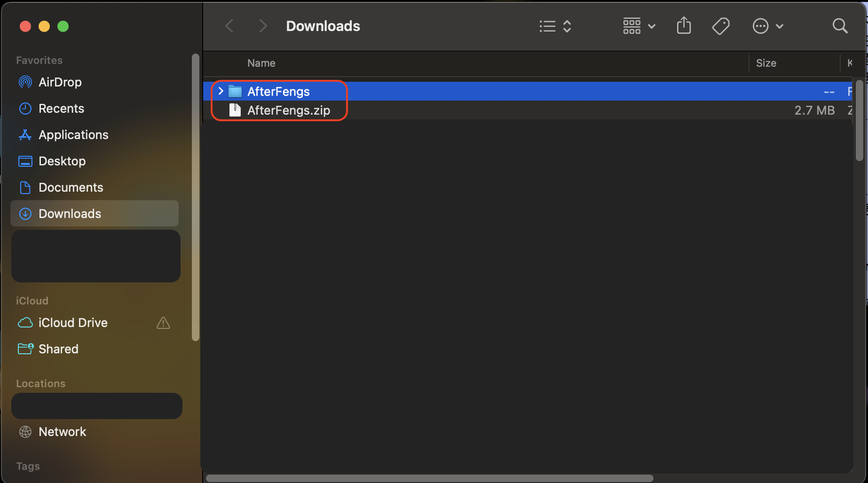The width and height of the screenshot is (868, 483).
Task: Open the Edit Tags toolbar icon
Action: click(720, 26)
